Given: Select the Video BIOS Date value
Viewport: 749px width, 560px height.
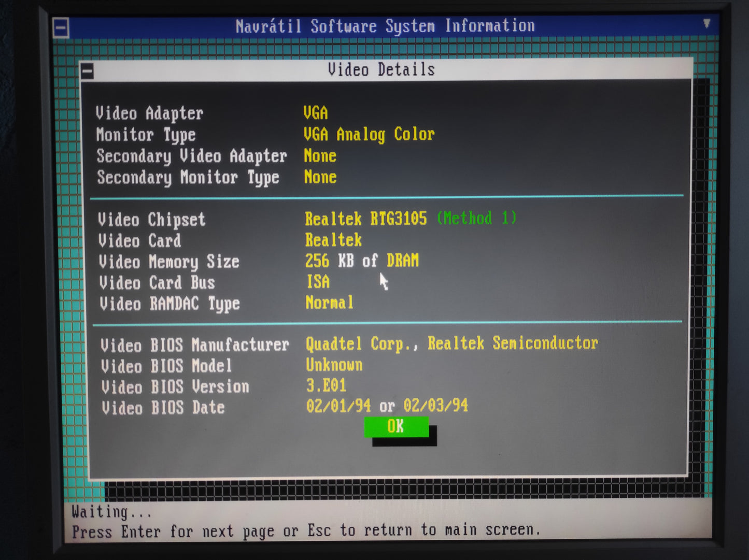Looking at the screenshot, I should pos(387,406).
